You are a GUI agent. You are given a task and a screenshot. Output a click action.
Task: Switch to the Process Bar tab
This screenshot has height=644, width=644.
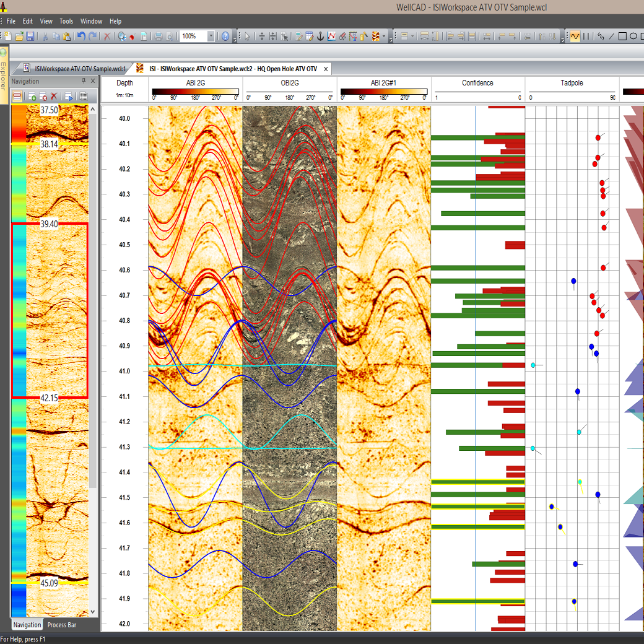tap(60, 625)
